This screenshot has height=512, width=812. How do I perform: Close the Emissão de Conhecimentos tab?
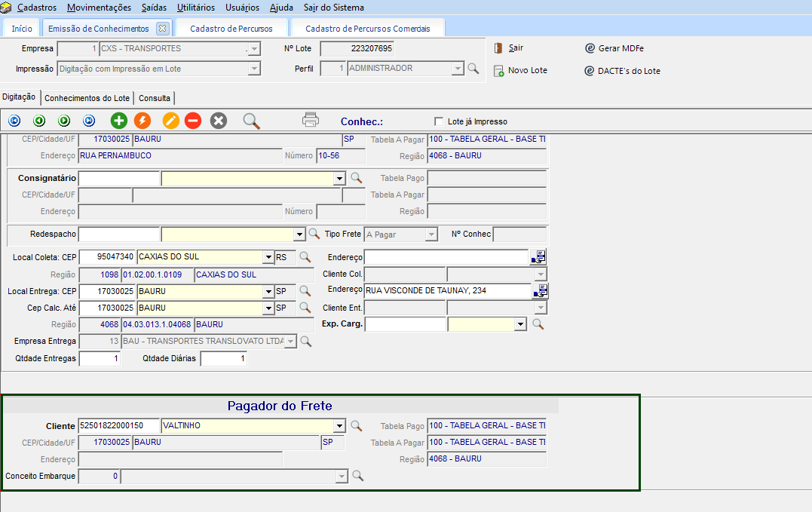pos(161,29)
